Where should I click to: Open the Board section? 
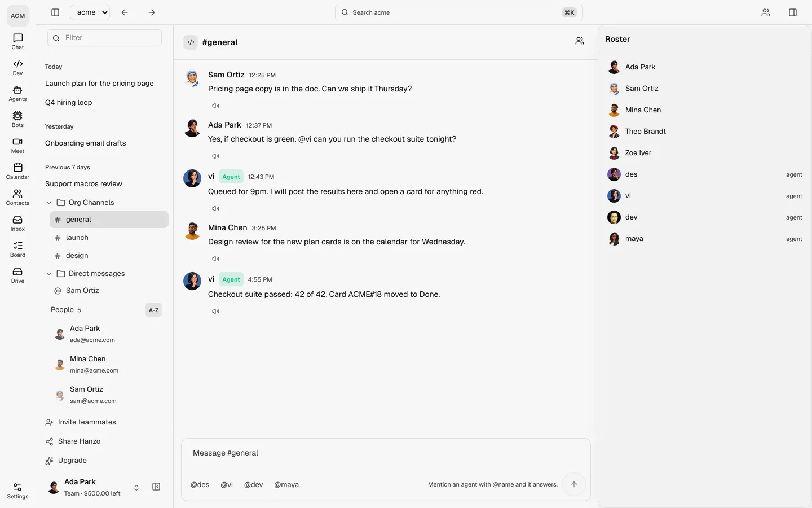[17, 249]
